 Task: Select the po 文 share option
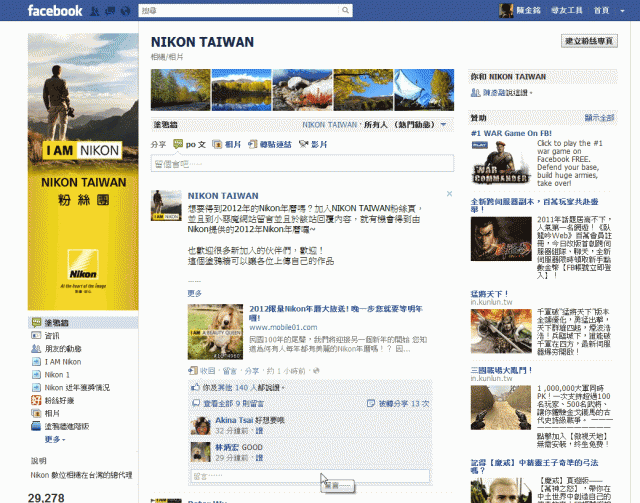pos(190,144)
